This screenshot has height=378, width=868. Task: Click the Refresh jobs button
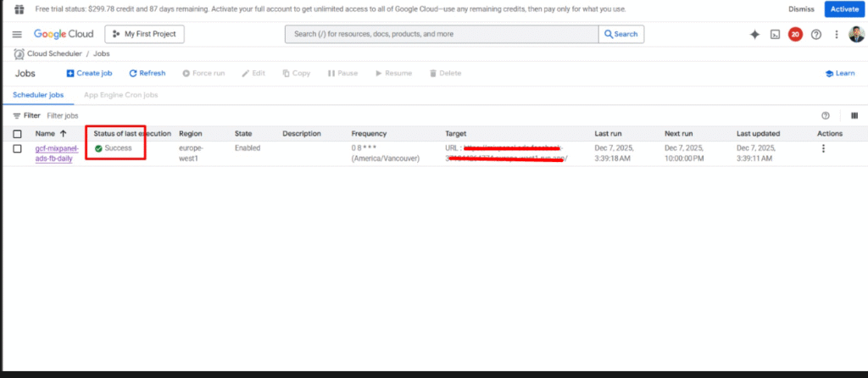pos(147,74)
